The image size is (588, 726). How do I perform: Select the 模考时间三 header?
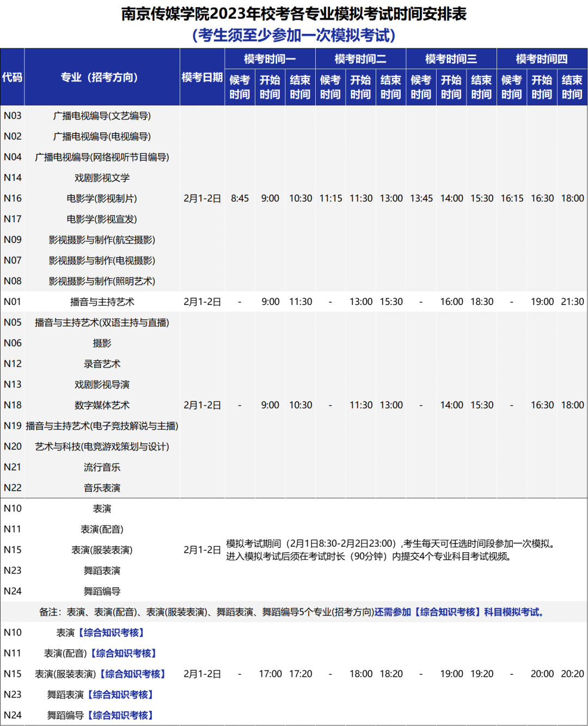[x=451, y=59]
